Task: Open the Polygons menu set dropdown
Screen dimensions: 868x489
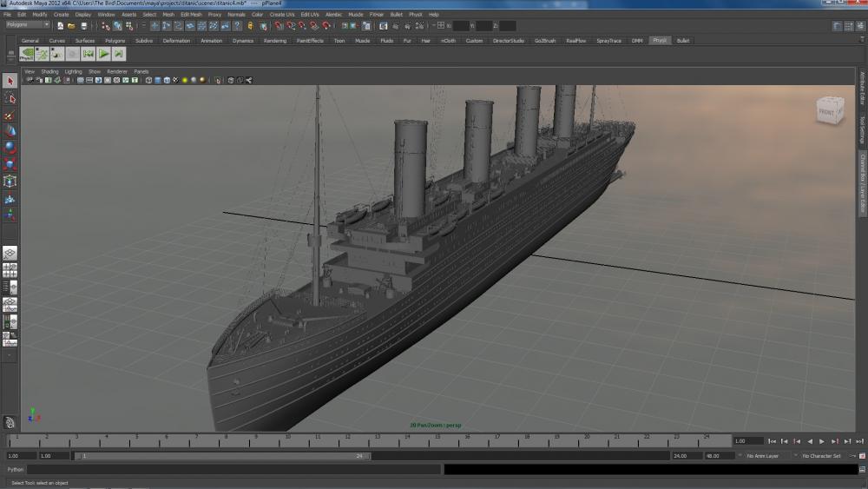Action: pos(28,25)
